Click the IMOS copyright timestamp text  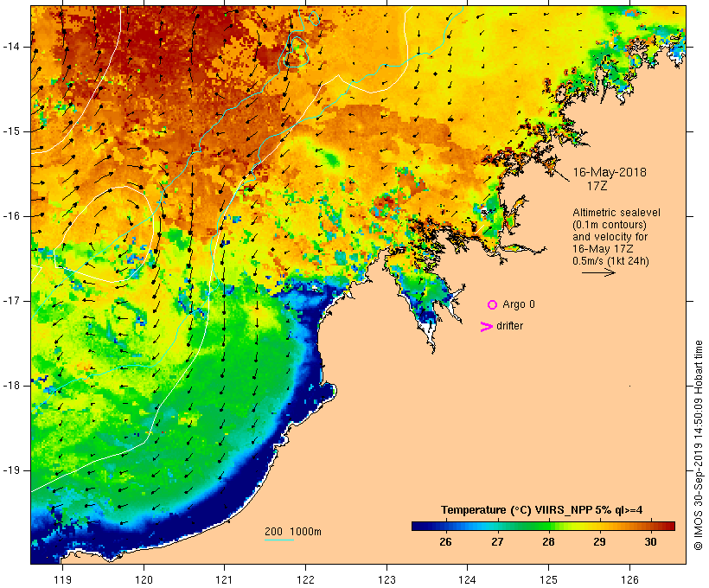(x=698, y=445)
